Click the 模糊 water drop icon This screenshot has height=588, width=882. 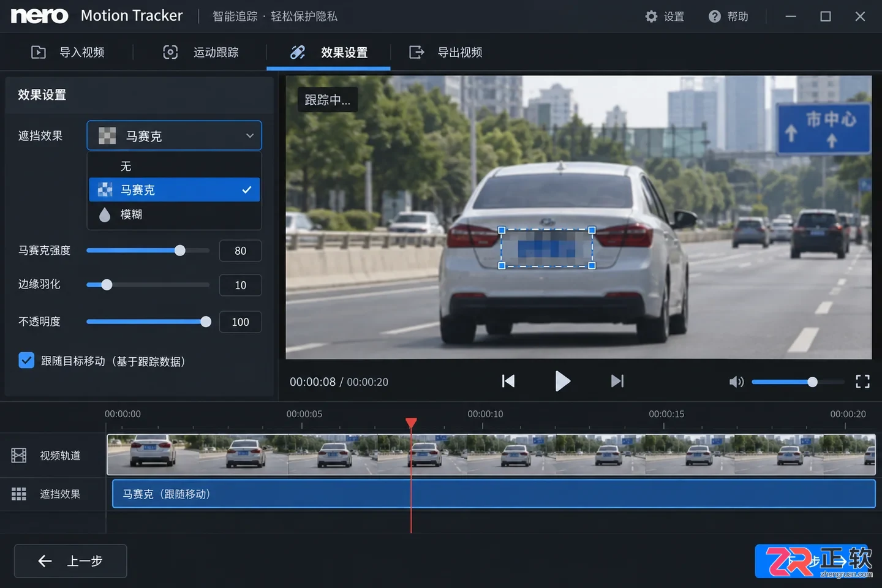pyautogui.click(x=105, y=214)
